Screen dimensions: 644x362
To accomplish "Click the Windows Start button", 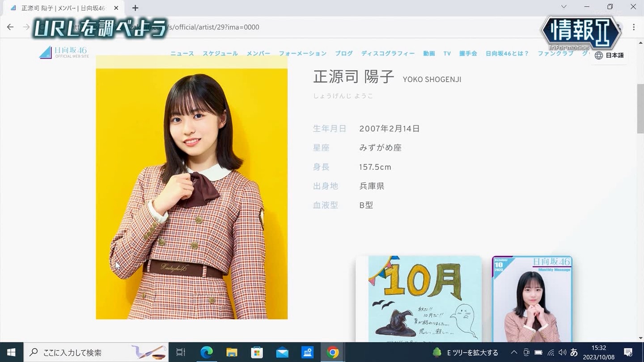I will 11,353.
